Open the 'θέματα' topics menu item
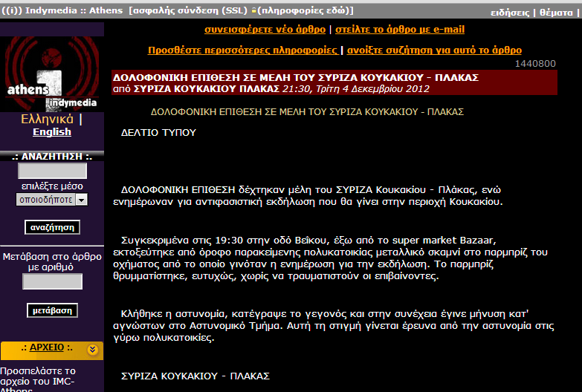582x392 pixels. (557, 13)
